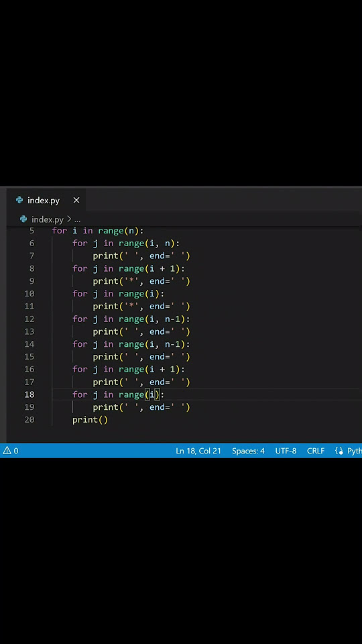362x644 pixels.
Task: Click 'range(i)' on highlighted line 18
Action: [139, 394]
